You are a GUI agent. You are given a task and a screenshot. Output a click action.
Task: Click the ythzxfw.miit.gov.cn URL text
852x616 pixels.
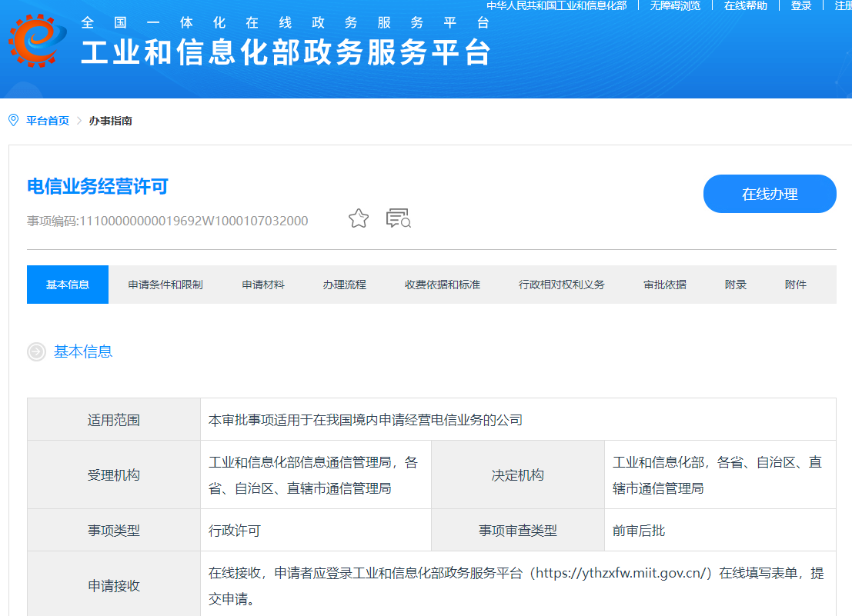pyautogui.click(x=620, y=573)
